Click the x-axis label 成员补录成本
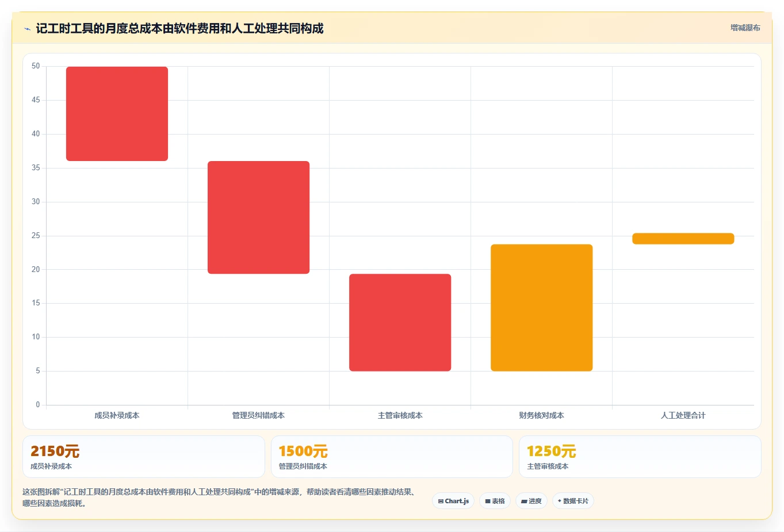Viewport: 784px width, 532px height. [x=117, y=415]
